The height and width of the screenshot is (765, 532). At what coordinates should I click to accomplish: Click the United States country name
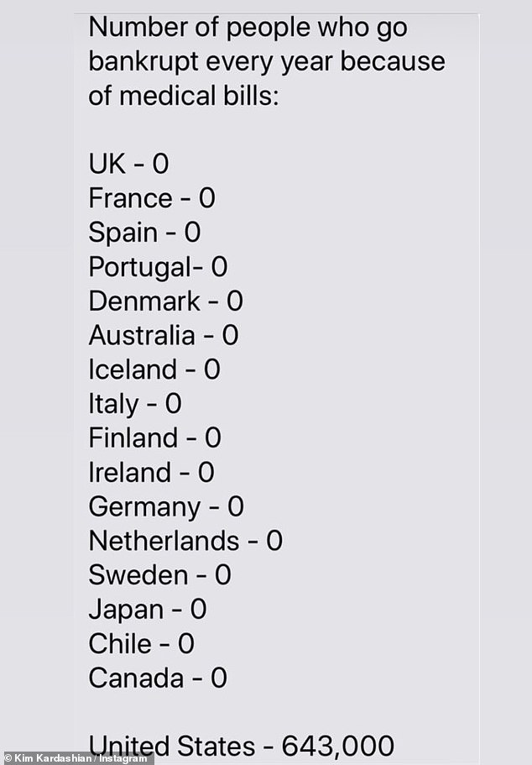172,744
